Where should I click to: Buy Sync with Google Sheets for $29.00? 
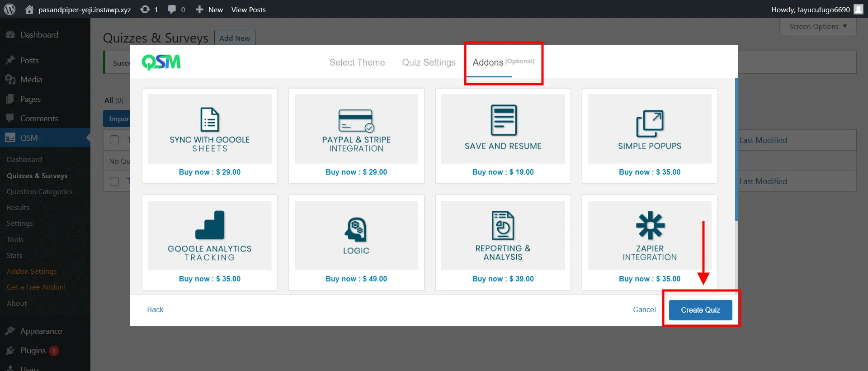210,172
